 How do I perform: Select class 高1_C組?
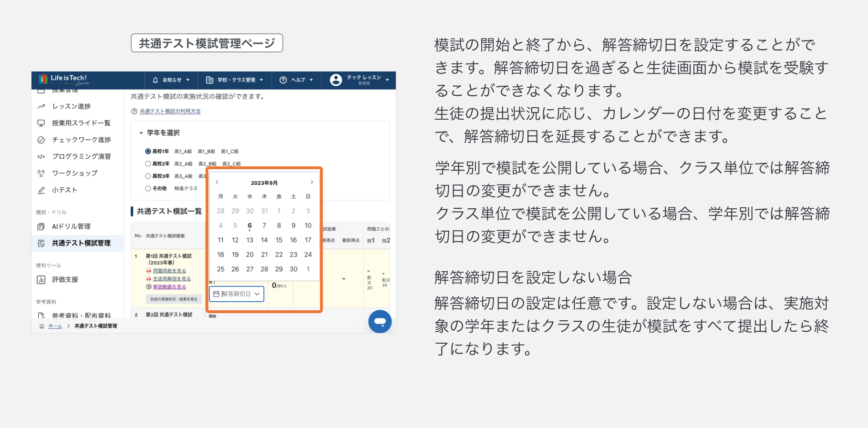230,152
